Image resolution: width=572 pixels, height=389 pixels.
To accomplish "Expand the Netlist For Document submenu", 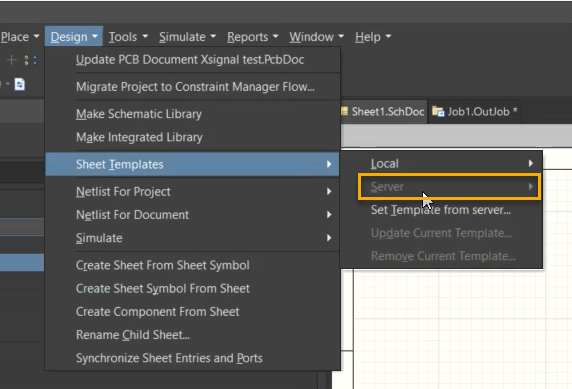I will click(193, 215).
